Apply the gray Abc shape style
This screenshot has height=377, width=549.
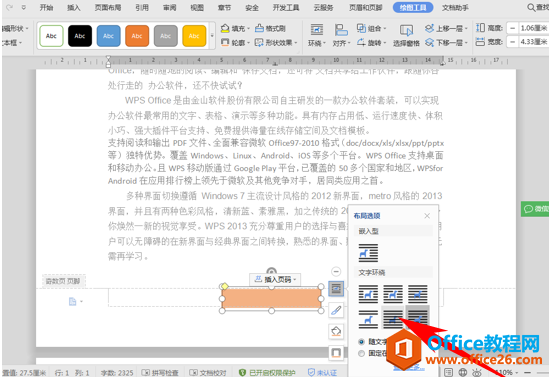point(166,36)
